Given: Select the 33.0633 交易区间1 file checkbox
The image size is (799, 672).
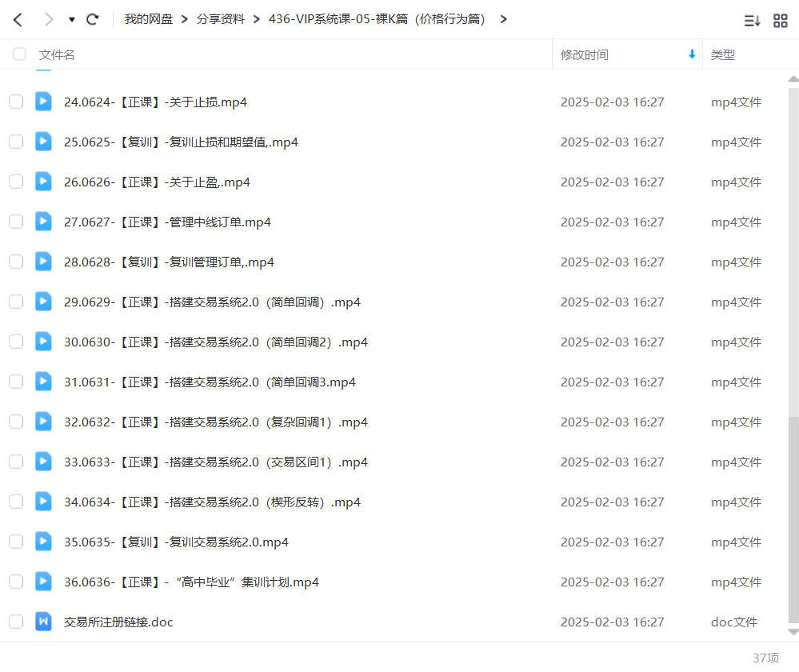Looking at the screenshot, I should pos(16,462).
